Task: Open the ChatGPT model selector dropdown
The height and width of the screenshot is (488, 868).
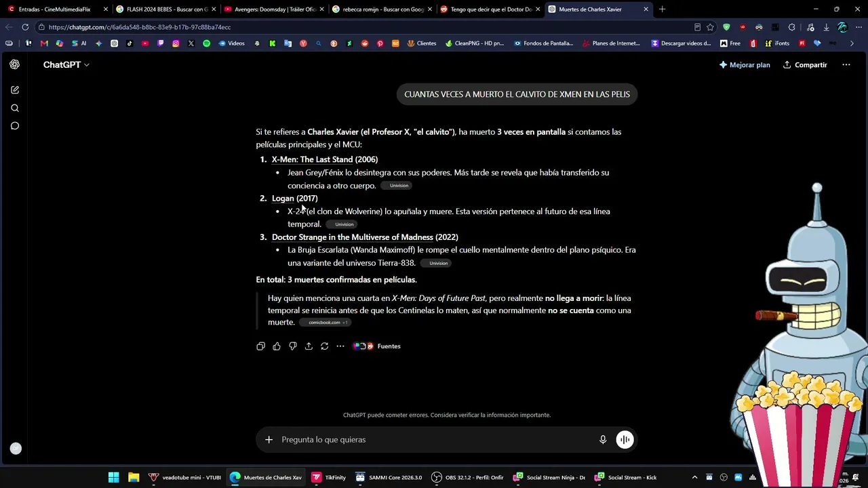Action: coord(66,65)
